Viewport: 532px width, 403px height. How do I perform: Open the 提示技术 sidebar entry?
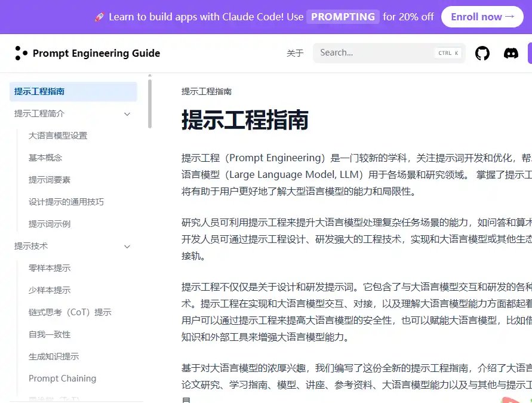pos(31,246)
